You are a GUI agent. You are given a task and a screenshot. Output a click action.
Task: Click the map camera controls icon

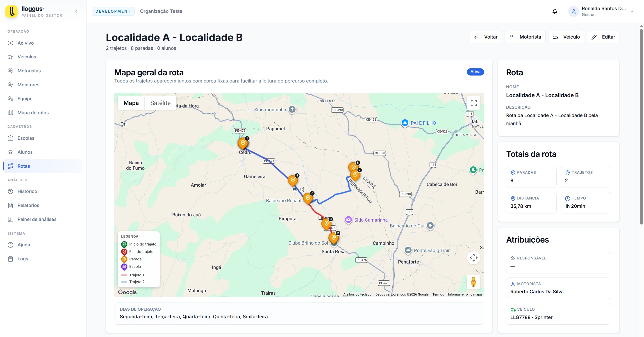pos(473,257)
